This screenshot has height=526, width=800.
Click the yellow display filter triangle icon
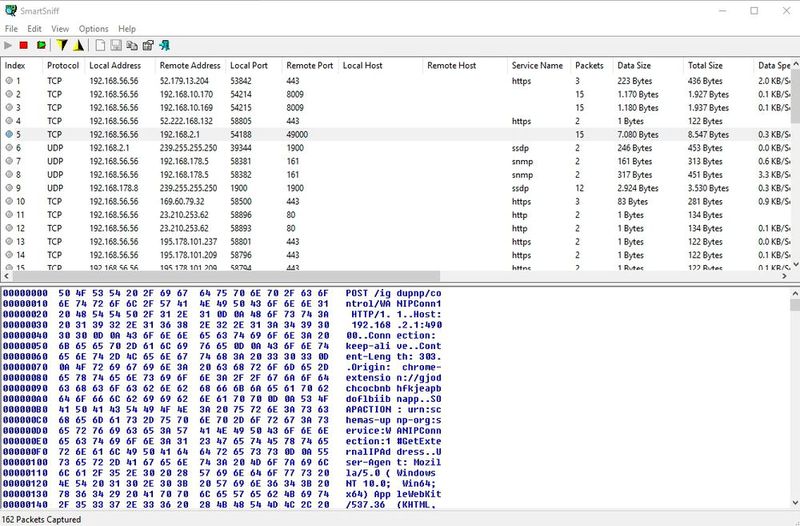click(77, 45)
